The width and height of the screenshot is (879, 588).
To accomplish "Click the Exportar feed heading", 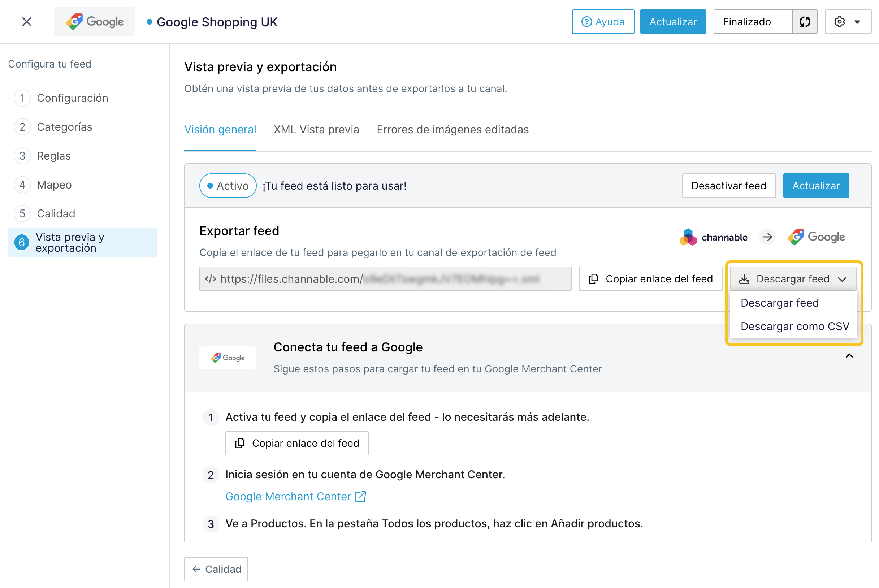I will [x=239, y=231].
